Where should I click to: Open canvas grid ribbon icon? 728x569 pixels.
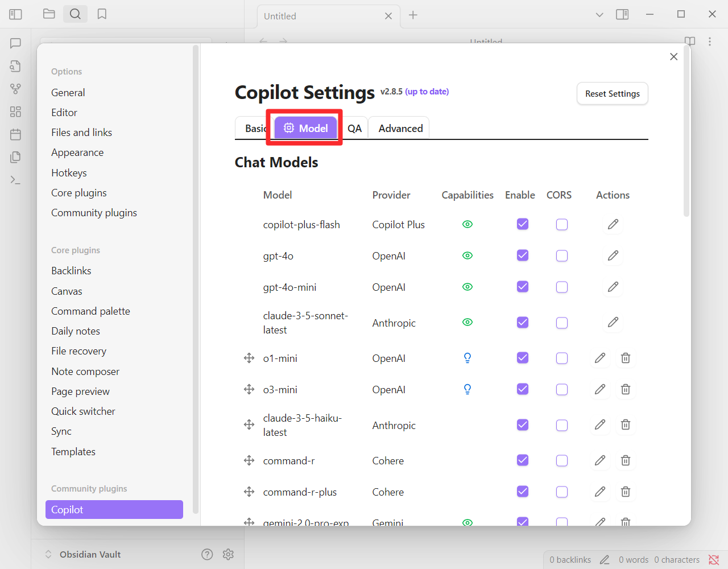point(15,112)
